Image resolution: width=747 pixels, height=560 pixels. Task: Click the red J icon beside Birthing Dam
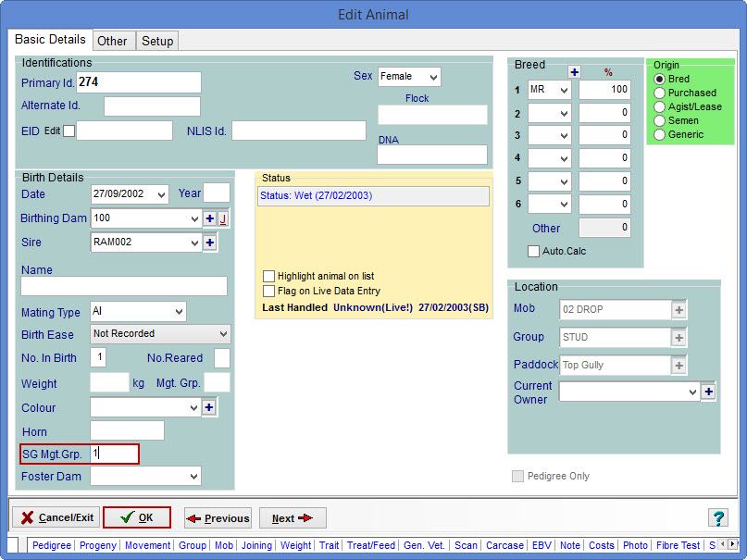coord(223,218)
